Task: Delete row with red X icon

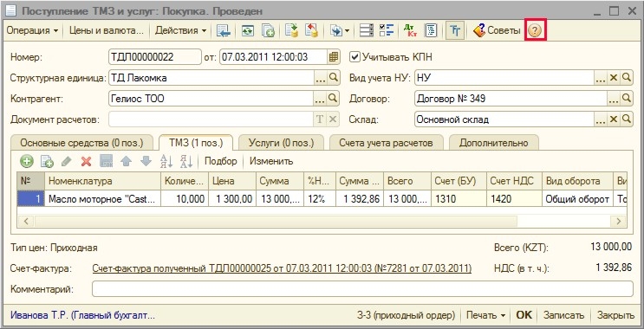Action: coord(87,161)
